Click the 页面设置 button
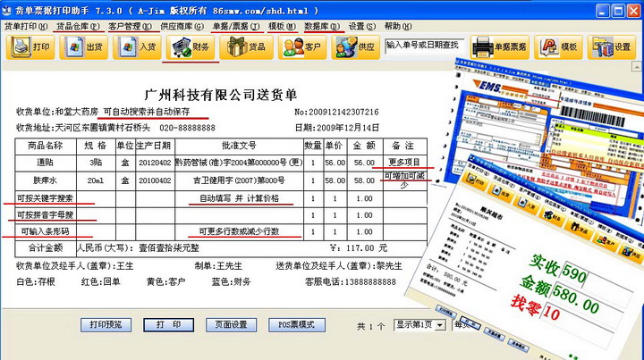The height and width of the screenshot is (360, 644). [x=230, y=324]
